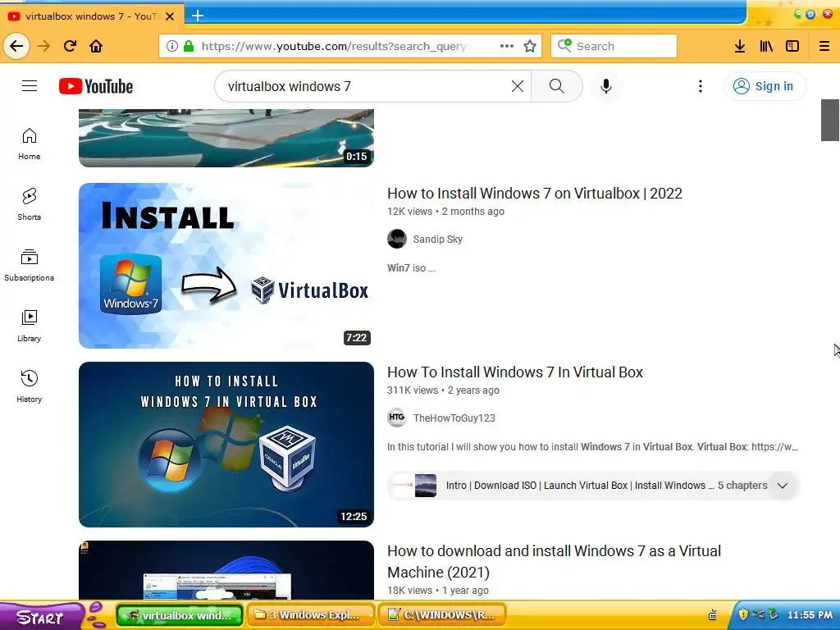
Task: Open the partially visible 2021 video thumbnail
Action: [x=226, y=570]
